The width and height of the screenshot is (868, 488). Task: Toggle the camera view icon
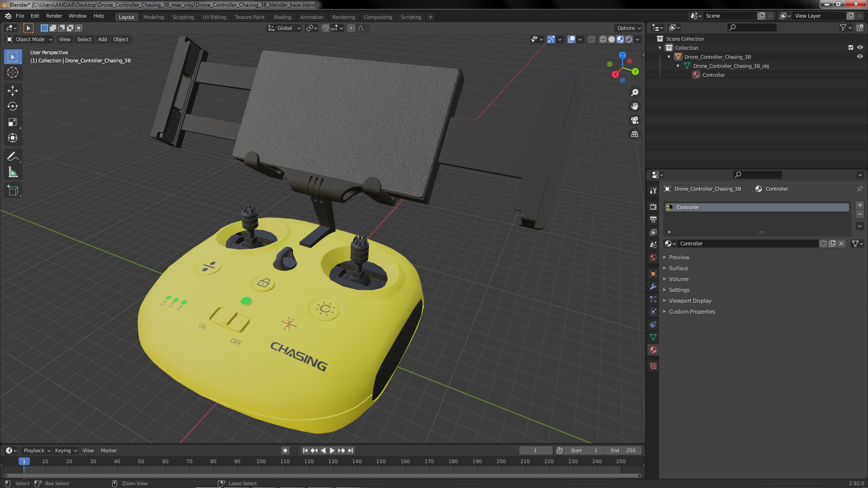click(635, 120)
